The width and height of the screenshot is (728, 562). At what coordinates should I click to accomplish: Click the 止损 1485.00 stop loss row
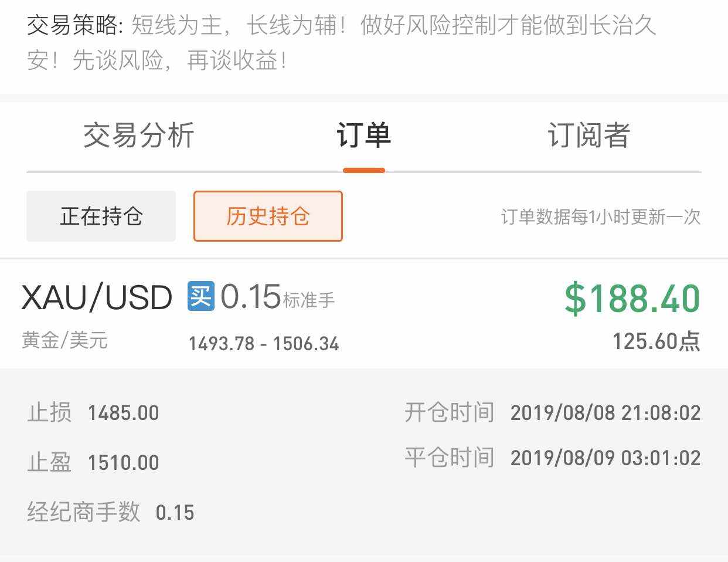93,412
